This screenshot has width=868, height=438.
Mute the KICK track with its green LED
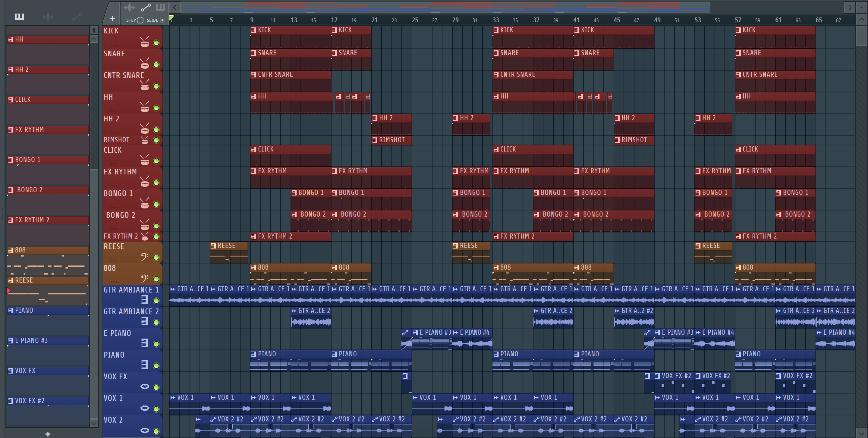point(156,43)
